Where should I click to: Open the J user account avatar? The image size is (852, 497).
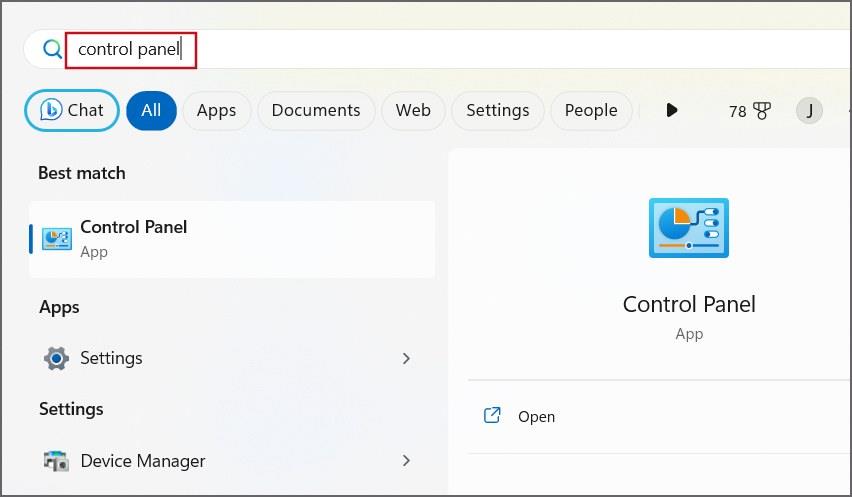click(x=809, y=111)
